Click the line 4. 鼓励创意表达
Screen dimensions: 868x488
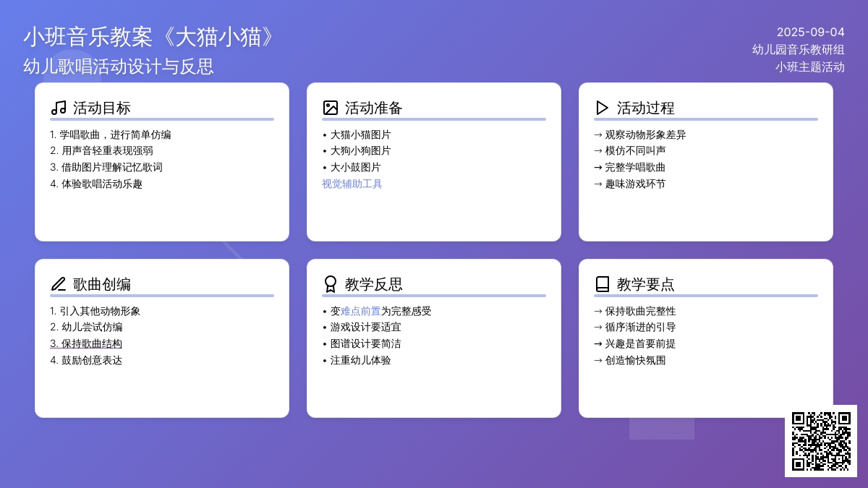coord(86,360)
